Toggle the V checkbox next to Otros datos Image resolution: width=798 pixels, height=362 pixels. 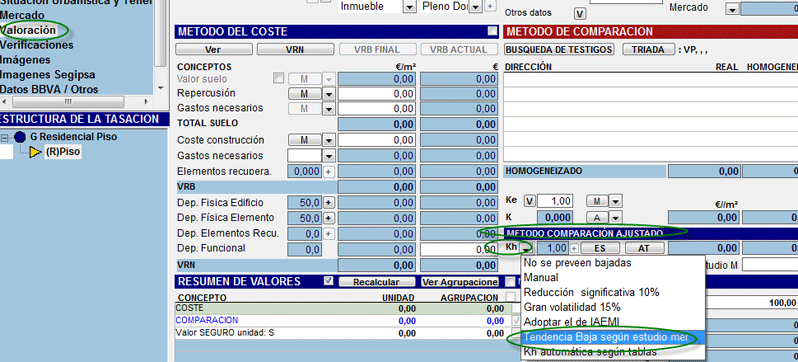click(x=579, y=13)
